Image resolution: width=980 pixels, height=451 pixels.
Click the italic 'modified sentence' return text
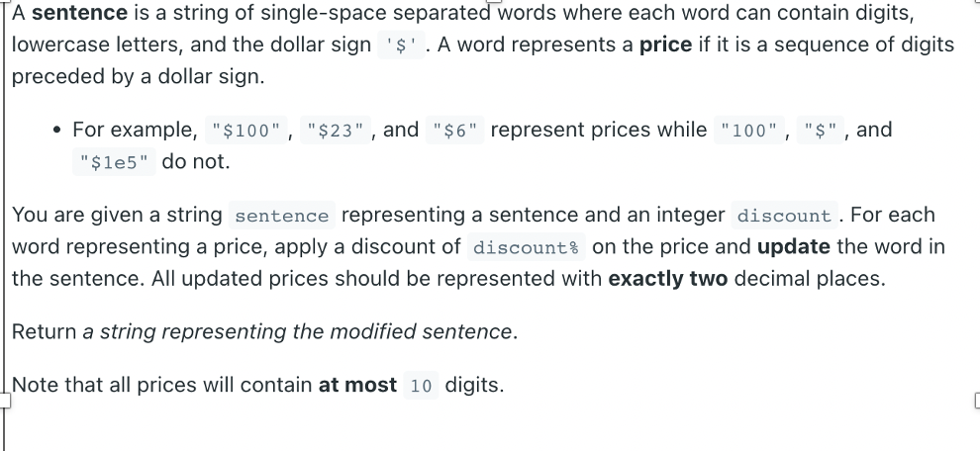click(x=421, y=331)
